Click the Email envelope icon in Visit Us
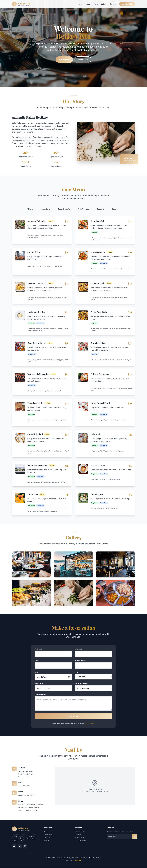 [14, 793]
